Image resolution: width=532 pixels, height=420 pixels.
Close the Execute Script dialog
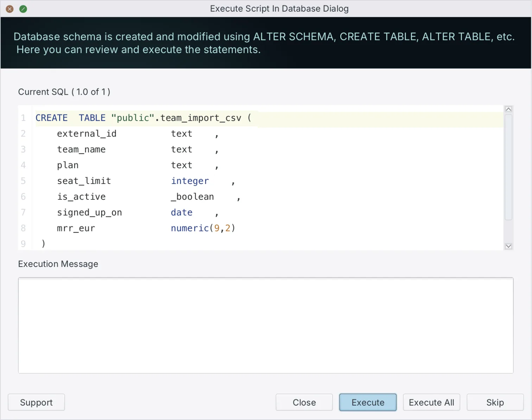pyautogui.click(x=304, y=402)
